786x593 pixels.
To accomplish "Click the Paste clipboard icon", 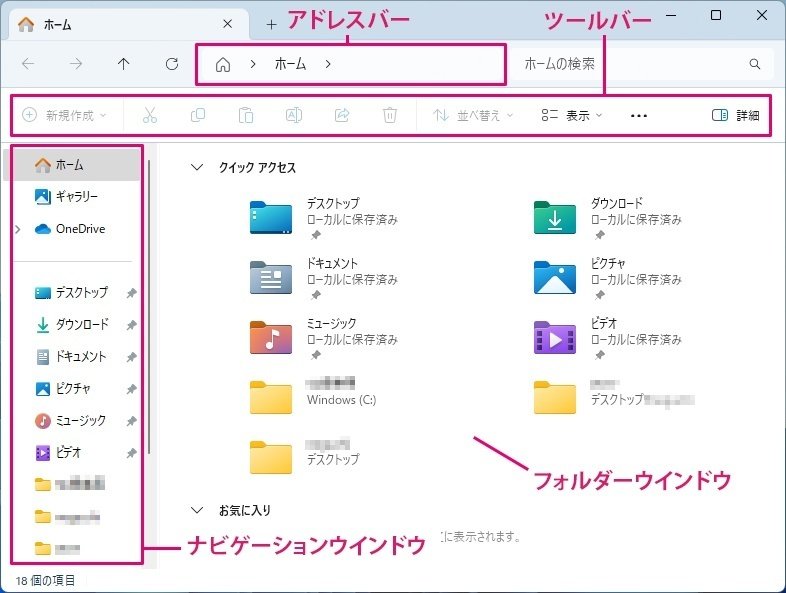I will coord(246,115).
